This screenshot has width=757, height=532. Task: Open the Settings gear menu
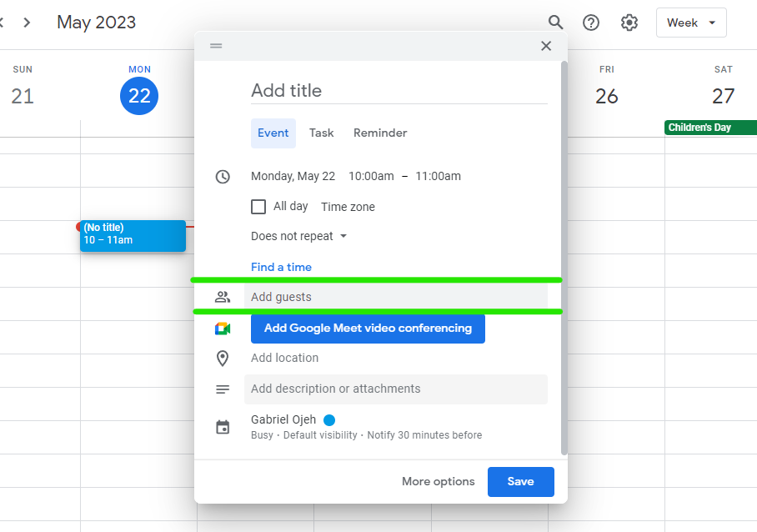coord(629,23)
